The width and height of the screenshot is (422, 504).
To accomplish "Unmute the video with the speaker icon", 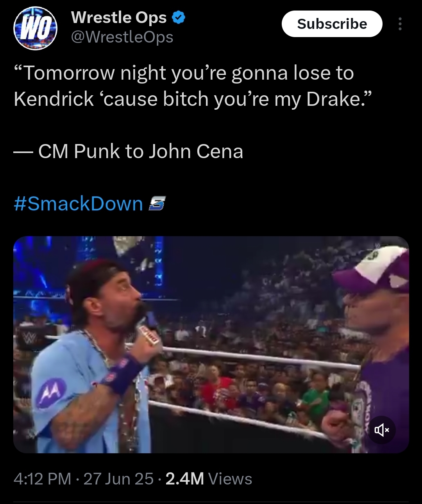I will tap(382, 430).
